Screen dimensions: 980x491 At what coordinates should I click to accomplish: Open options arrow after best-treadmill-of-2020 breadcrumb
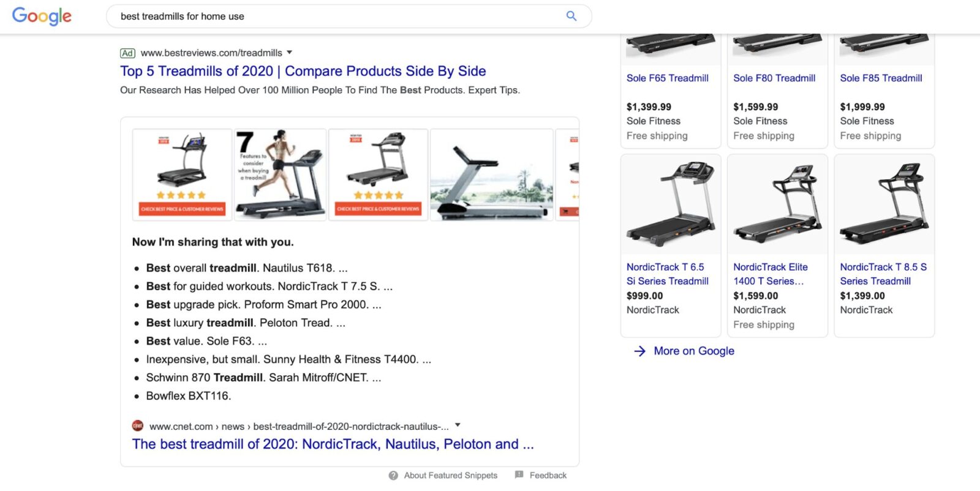[x=458, y=425]
